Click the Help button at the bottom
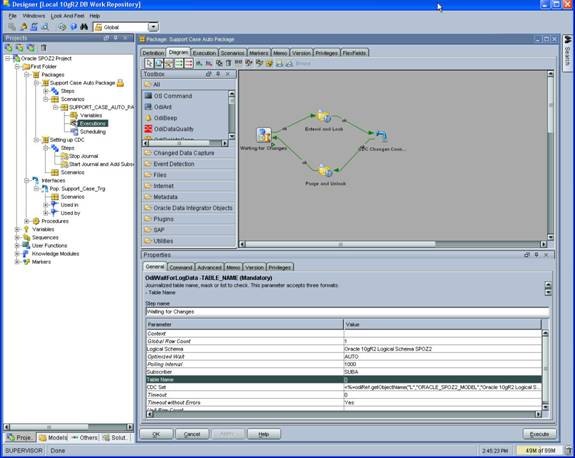This screenshot has height=458, width=575. pos(264,434)
